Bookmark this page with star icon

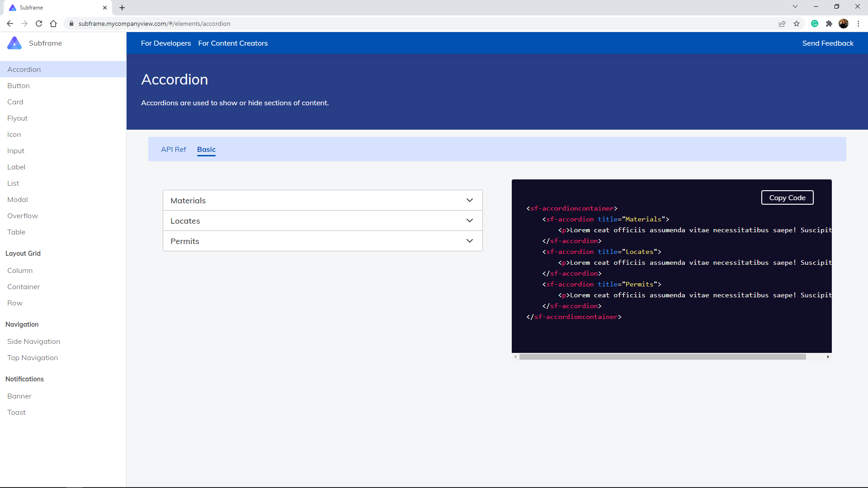(x=797, y=23)
